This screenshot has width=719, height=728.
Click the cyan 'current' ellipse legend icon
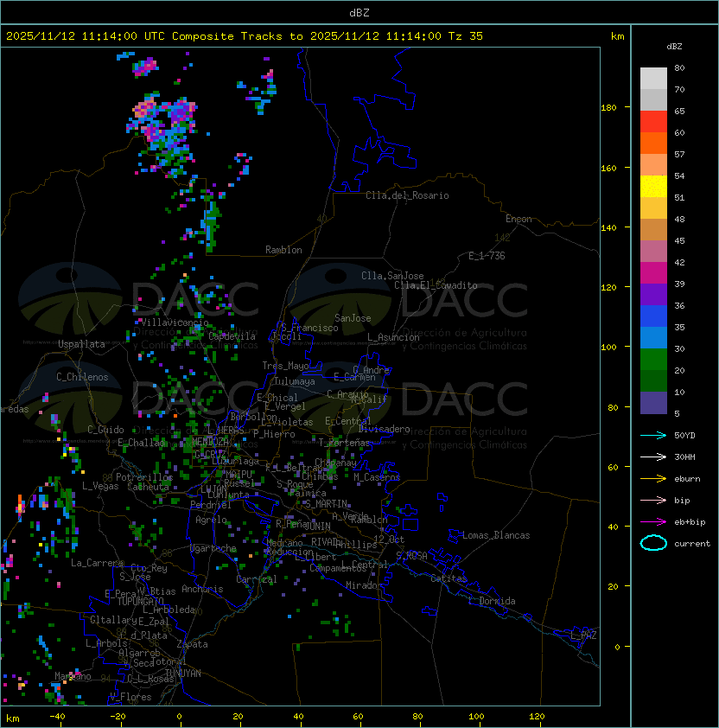click(653, 543)
